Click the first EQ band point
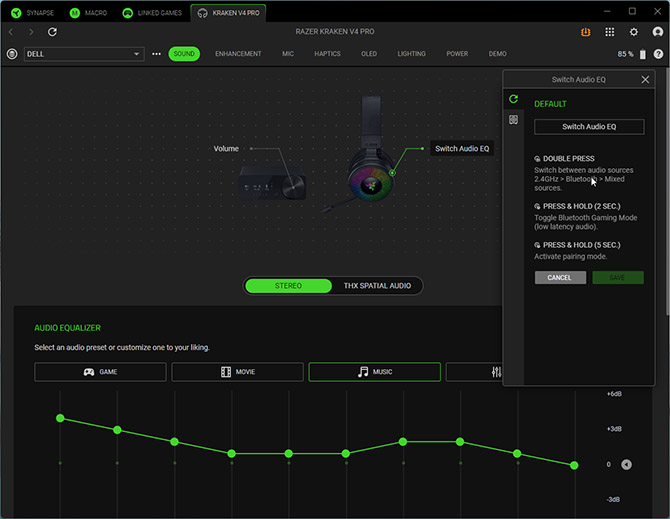Viewport: 670px width, 519px height. pos(60,418)
